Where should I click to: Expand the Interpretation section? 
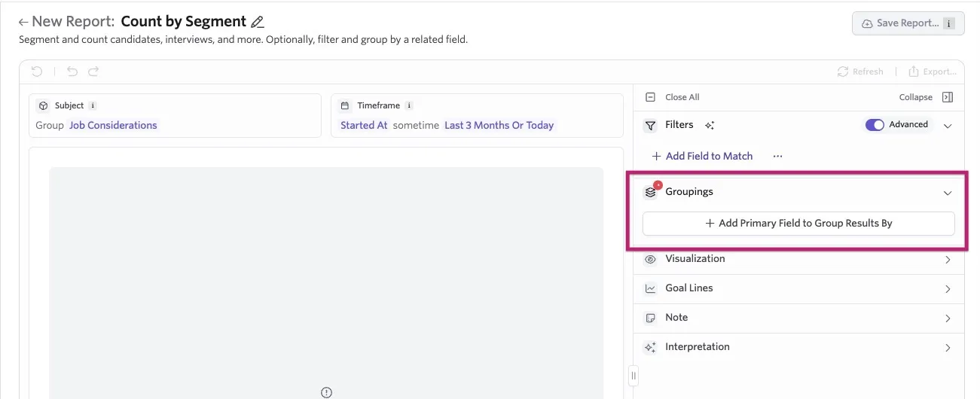[948, 348]
